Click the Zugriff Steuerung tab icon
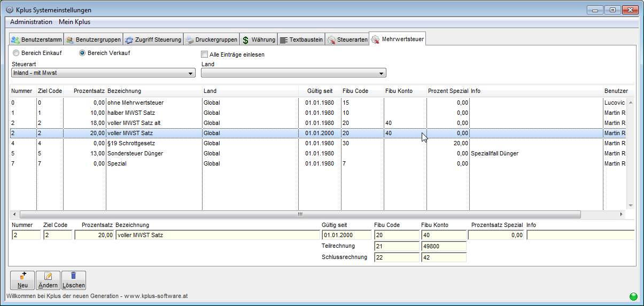 [x=129, y=40]
